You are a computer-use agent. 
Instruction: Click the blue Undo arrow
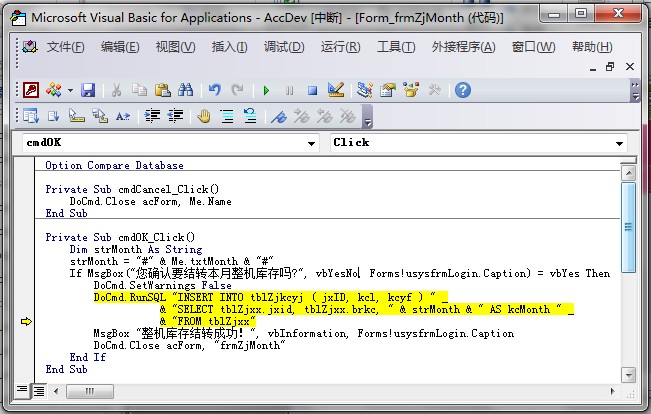tap(214, 90)
